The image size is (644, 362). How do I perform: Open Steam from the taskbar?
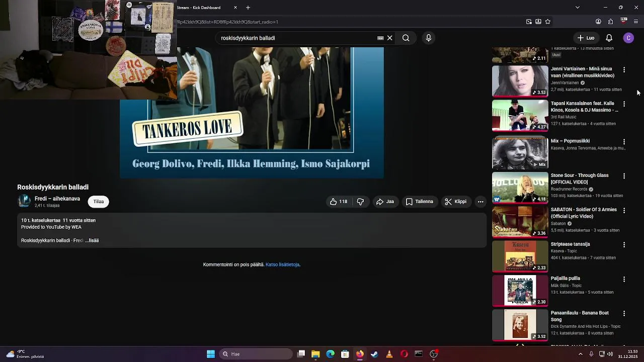tap(374, 354)
